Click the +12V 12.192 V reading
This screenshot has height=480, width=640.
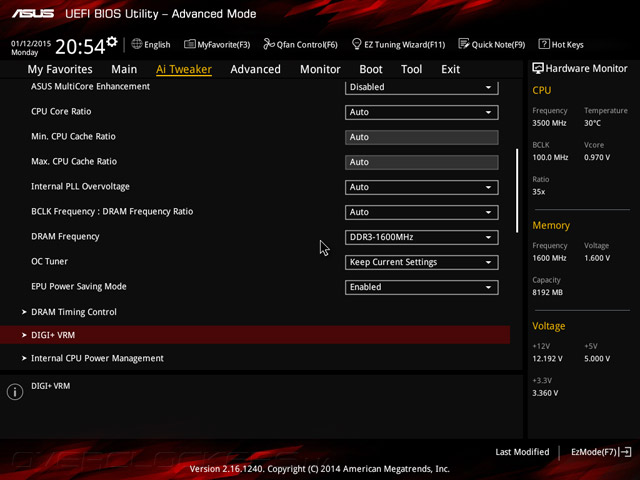coord(547,358)
